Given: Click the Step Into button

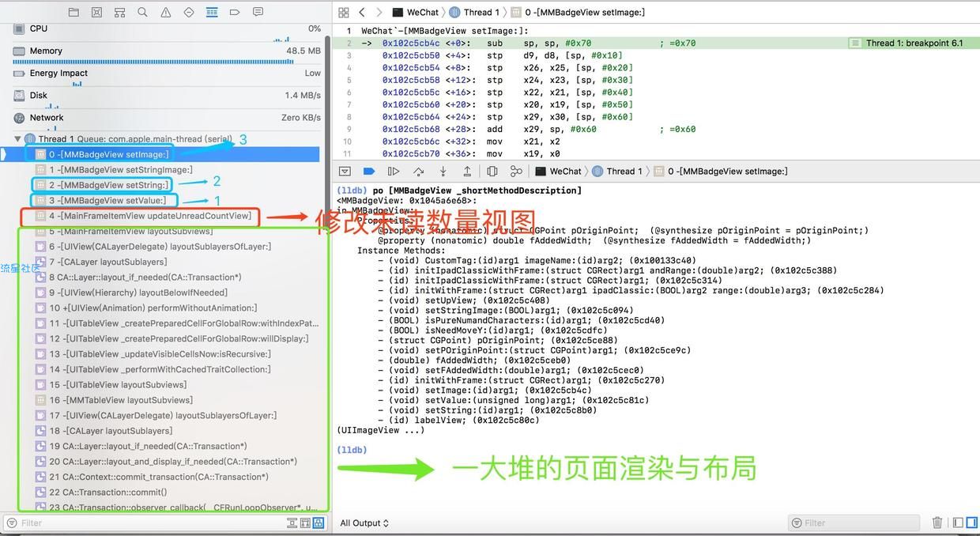Looking at the screenshot, I should click(443, 172).
